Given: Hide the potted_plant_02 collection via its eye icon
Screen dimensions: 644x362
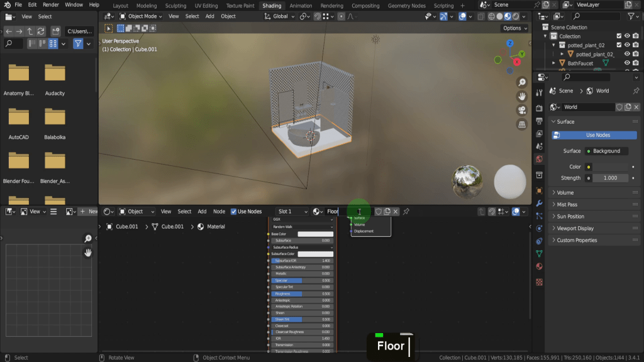Looking at the screenshot, I should point(627,45).
